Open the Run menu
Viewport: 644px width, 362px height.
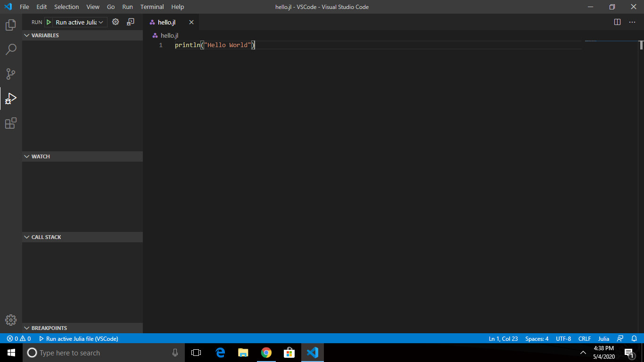(127, 7)
